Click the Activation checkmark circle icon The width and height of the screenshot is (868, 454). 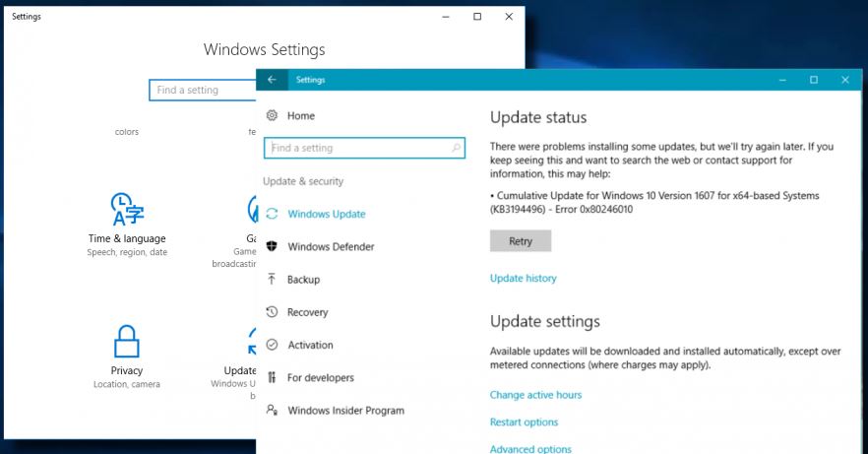click(272, 345)
